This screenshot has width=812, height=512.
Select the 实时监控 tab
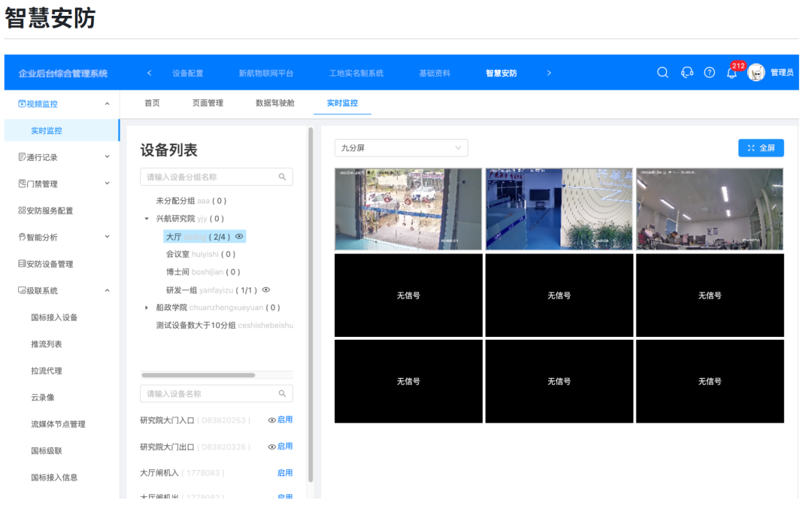(x=342, y=103)
